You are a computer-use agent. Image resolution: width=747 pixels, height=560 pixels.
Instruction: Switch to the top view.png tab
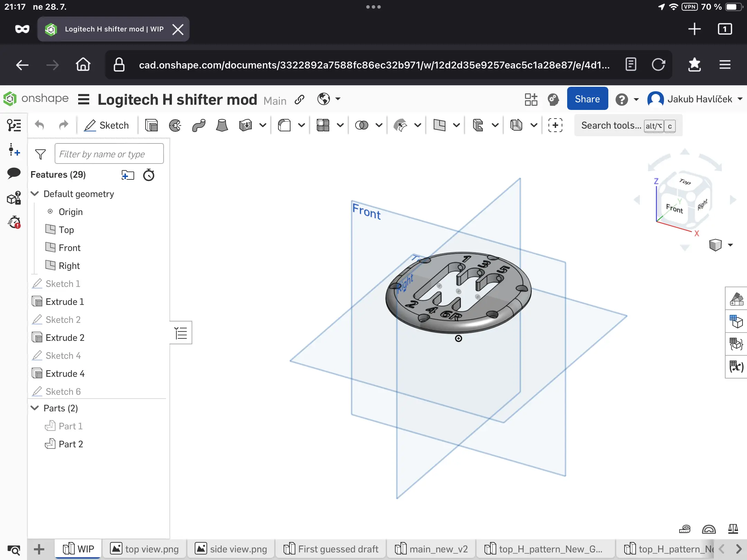tap(145, 549)
